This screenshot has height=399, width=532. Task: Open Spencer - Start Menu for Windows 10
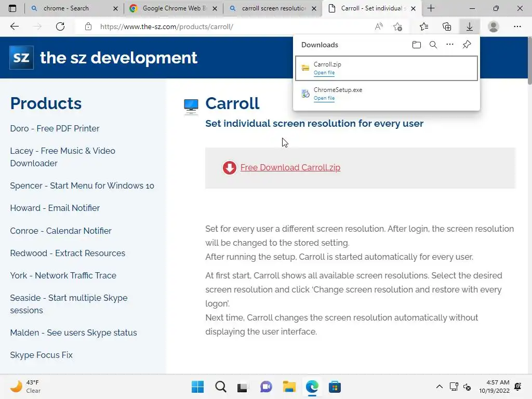point(82,185)
